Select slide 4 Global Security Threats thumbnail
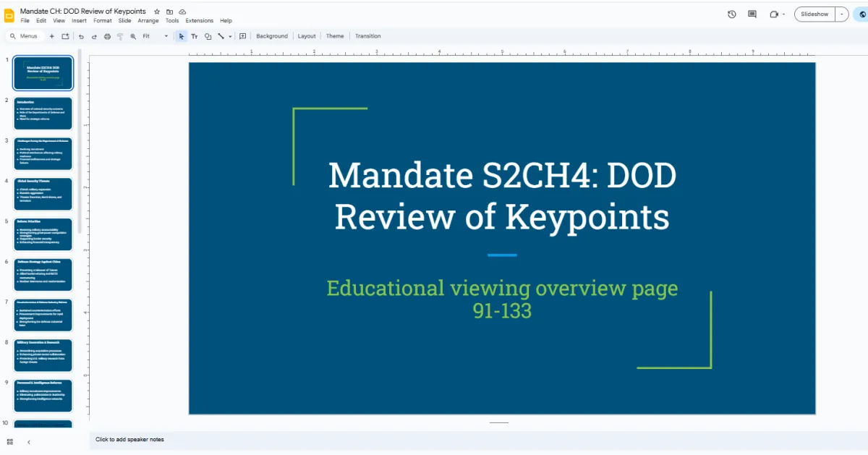 coord(43,194)
